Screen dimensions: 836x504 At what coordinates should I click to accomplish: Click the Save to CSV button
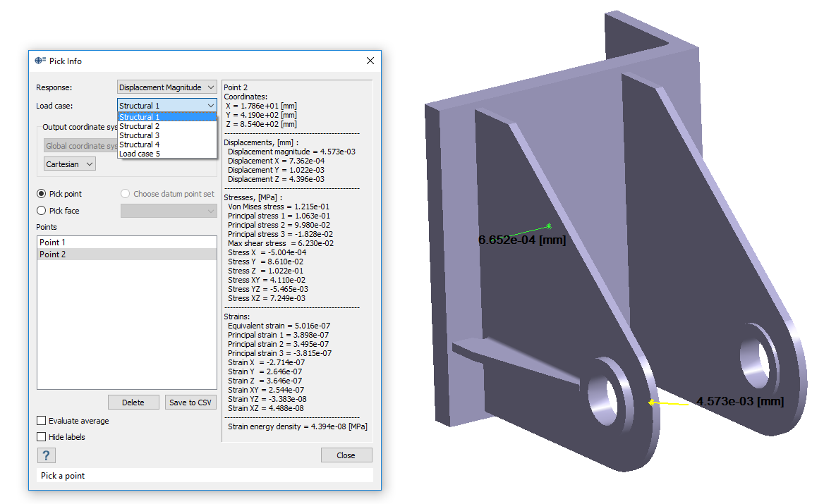tap(190, 402)
